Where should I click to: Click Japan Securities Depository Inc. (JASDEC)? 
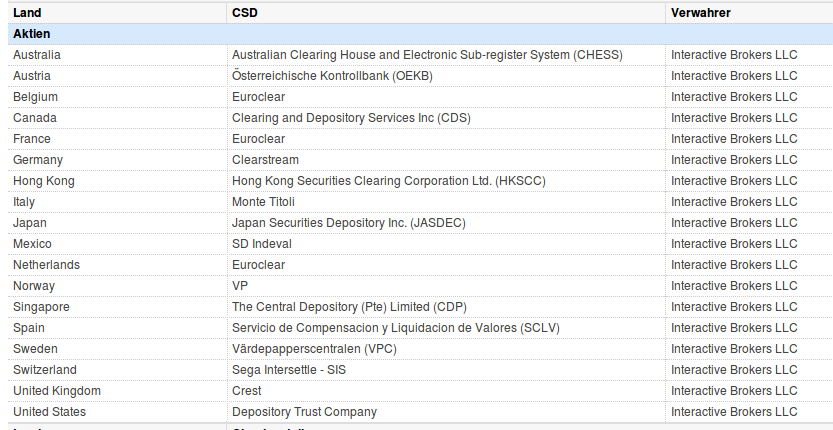348,223
